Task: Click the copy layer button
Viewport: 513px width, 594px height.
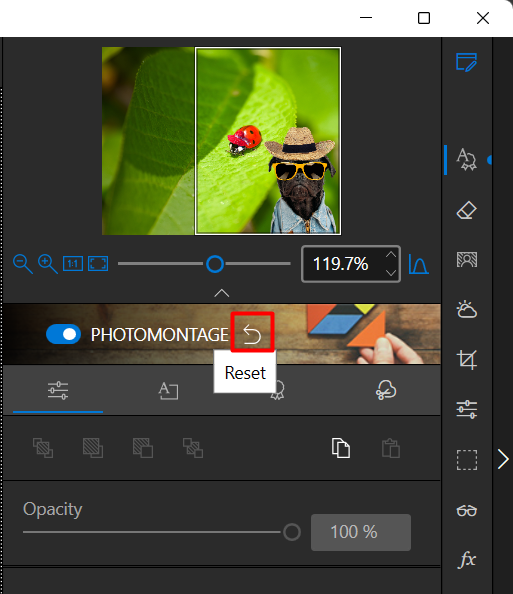Action: (x=341, y=448)
